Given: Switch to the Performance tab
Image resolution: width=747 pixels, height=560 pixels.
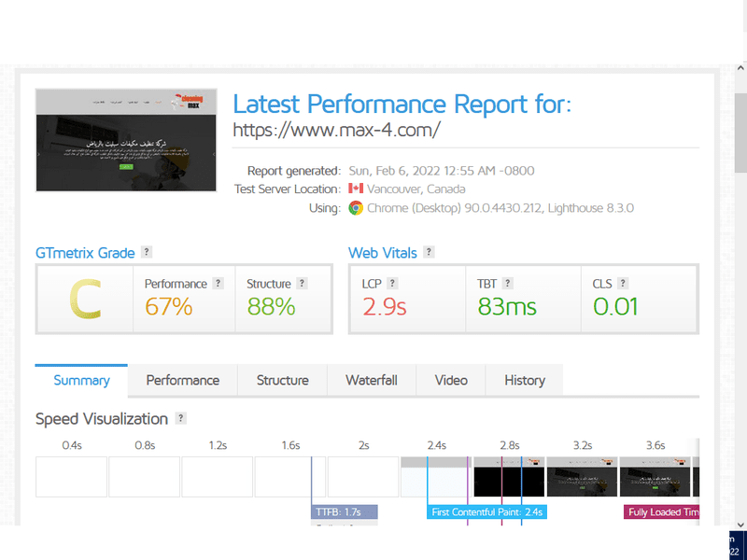Looking at the screenshot, I should (183, 380).
